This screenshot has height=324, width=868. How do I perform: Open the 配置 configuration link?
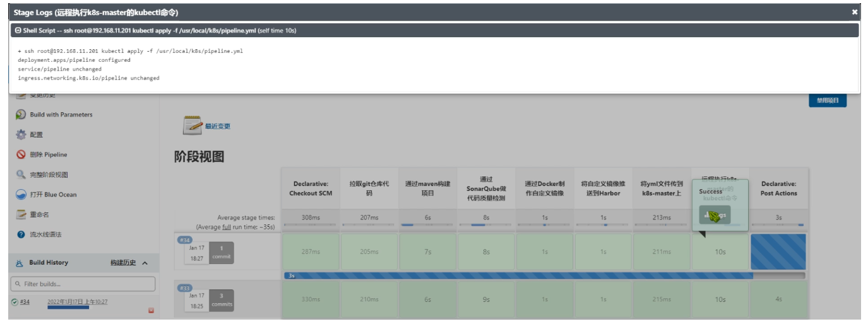point(37,135)
